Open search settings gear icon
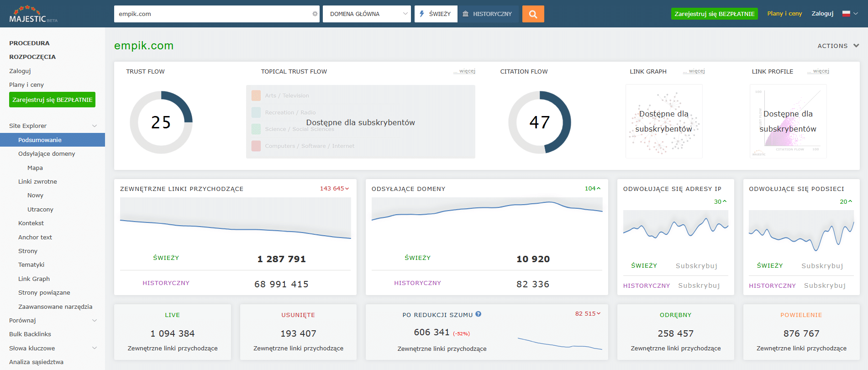The image size is (868, 370). point(315,14)
